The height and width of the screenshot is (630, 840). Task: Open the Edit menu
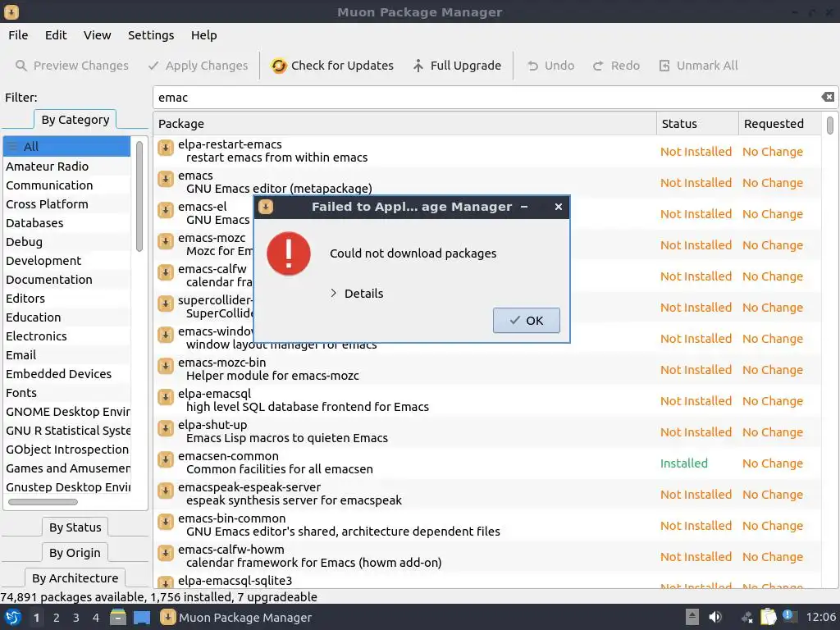56,35
